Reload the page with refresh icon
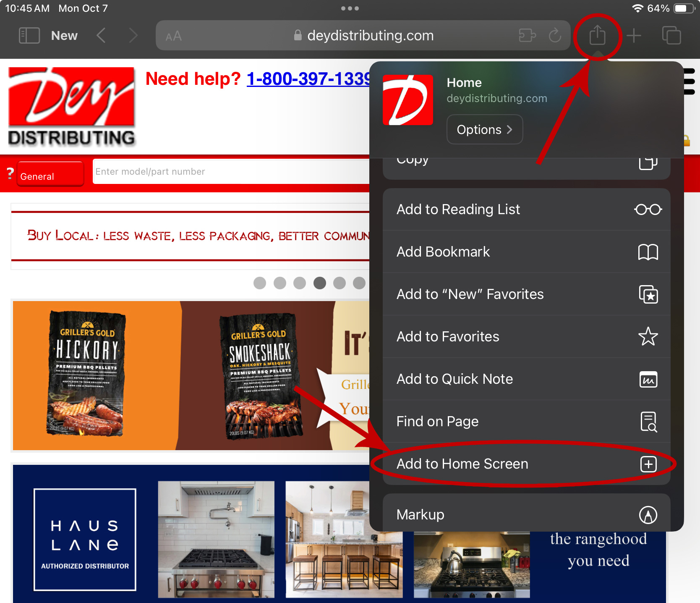 pyautogui.click(x=555, y=36)
